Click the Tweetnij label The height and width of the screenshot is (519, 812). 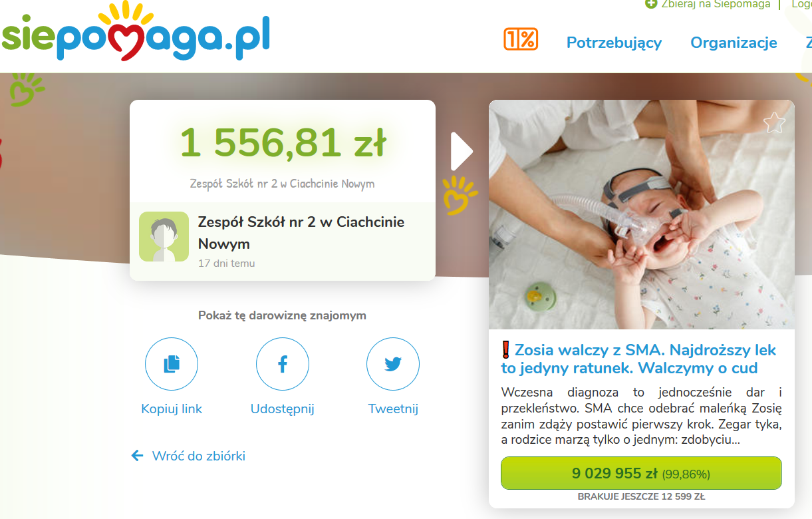tap(393, 409)
